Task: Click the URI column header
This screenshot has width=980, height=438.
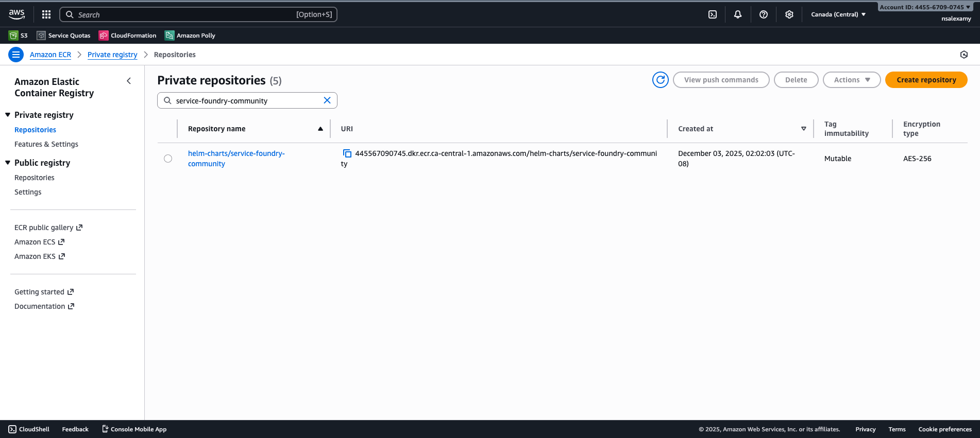Action: [347, 129]
